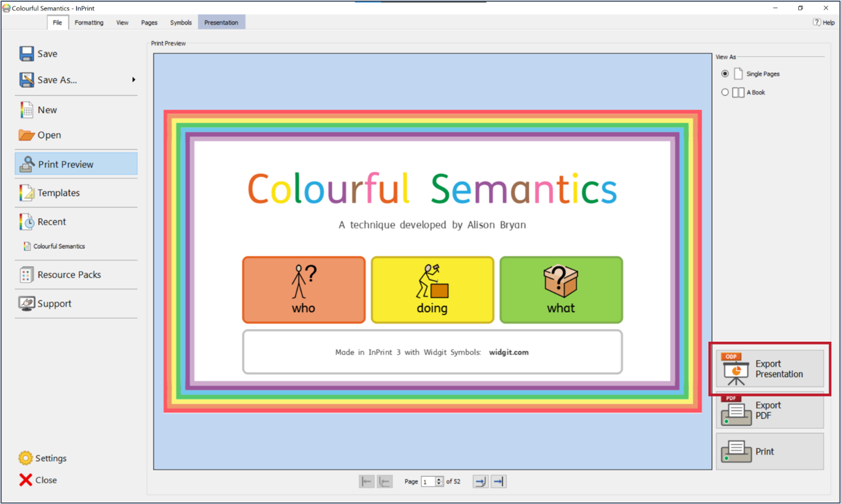Click the Print button label
The image size is (841, 504).
765,452
